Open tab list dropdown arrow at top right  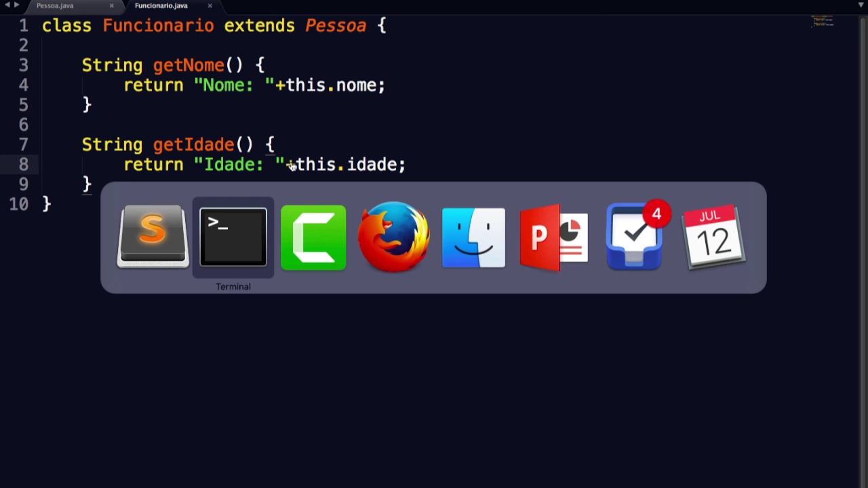pyautogui.click(x=861, y=5)
